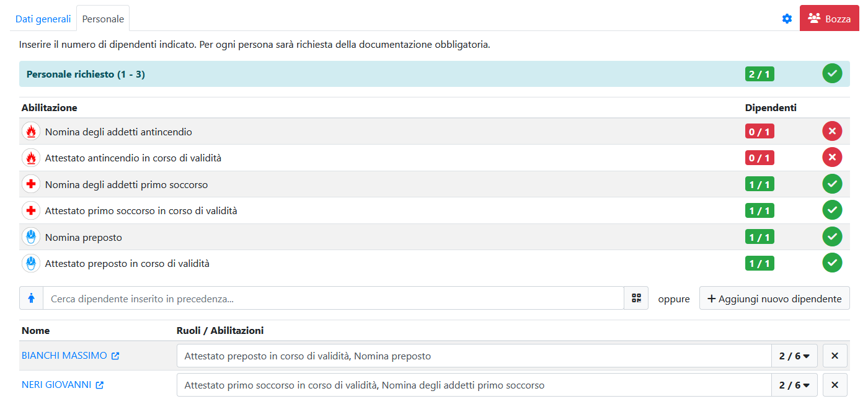This screenshot has width=868, height=414.
Task: Click the person icon beside search field
Action: click(x=31, y=299)
